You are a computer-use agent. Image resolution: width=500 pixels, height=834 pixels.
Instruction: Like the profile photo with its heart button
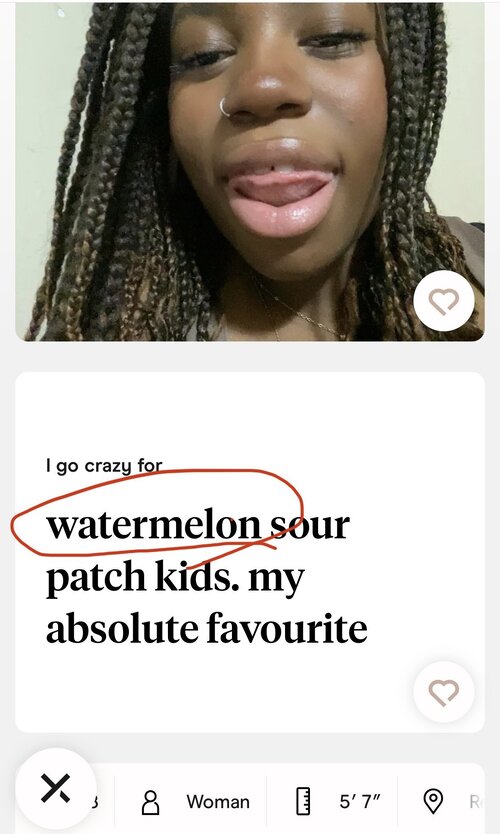tap(444, 301)
